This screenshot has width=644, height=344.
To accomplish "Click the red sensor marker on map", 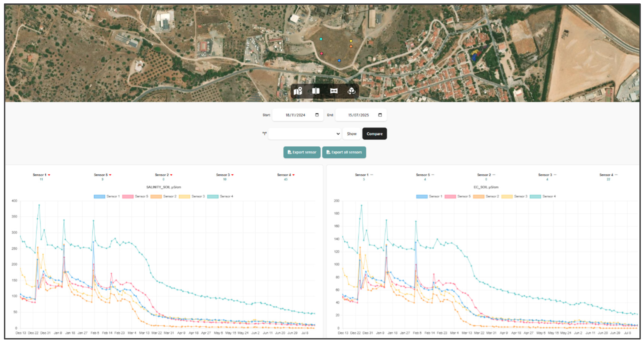I will (x=321, y=53).
